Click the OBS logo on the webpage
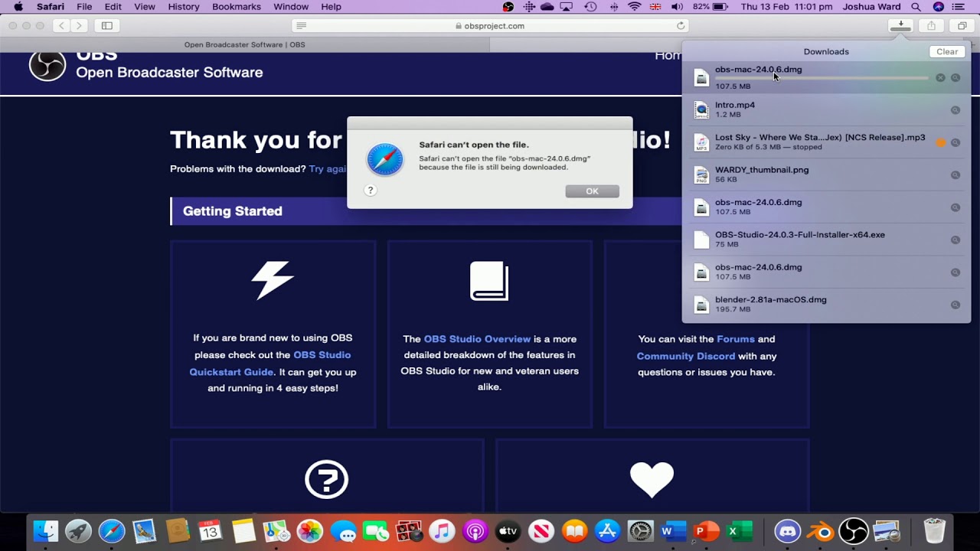Image resolution: width=980 pixels, height=551 pixels. [47, 65]
